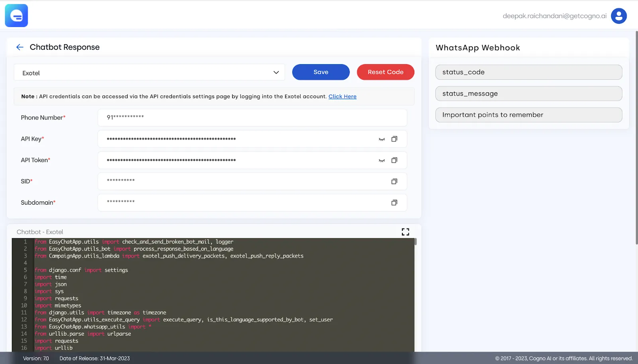Click code line 1 check_and_send_broken_bot_mail import
Image resolution: width=638 pixels, height=364 pixels.
pyautogui.click(x=134, y=242)
